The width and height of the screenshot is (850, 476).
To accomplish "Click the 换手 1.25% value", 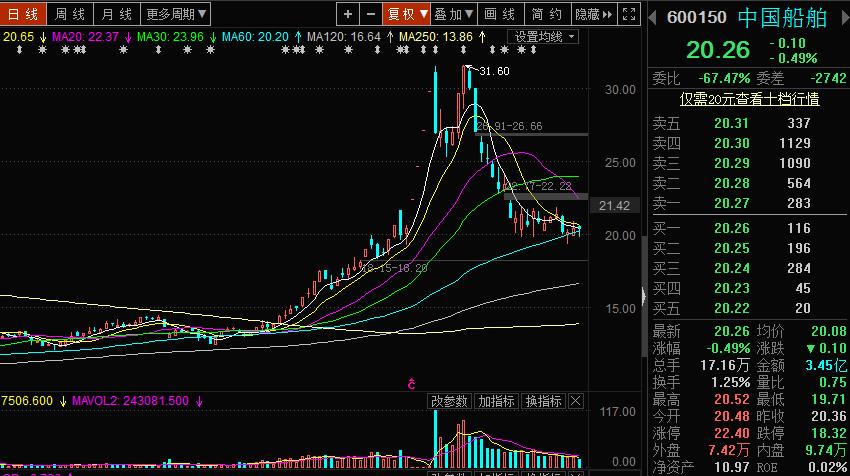I will (731, 383).
